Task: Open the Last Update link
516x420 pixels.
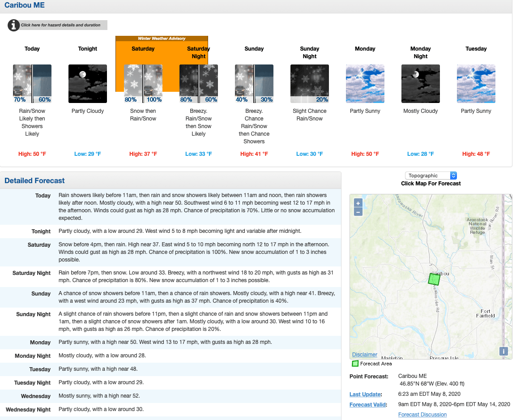Action: point(365,394)
